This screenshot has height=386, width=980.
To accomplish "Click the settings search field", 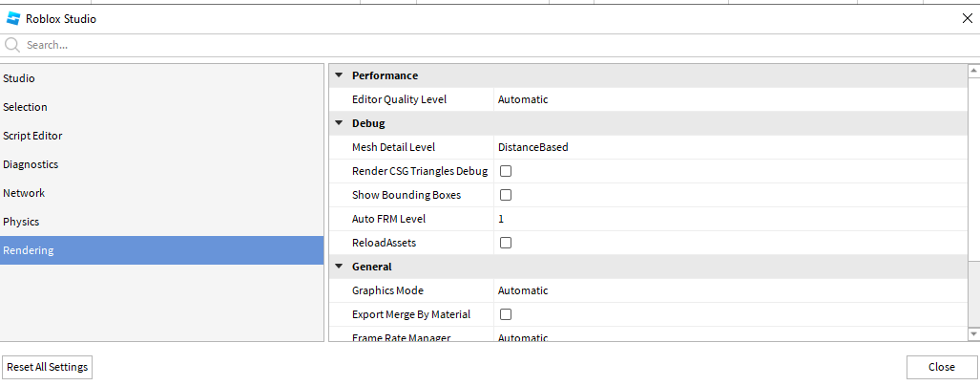I will point(477,45).
